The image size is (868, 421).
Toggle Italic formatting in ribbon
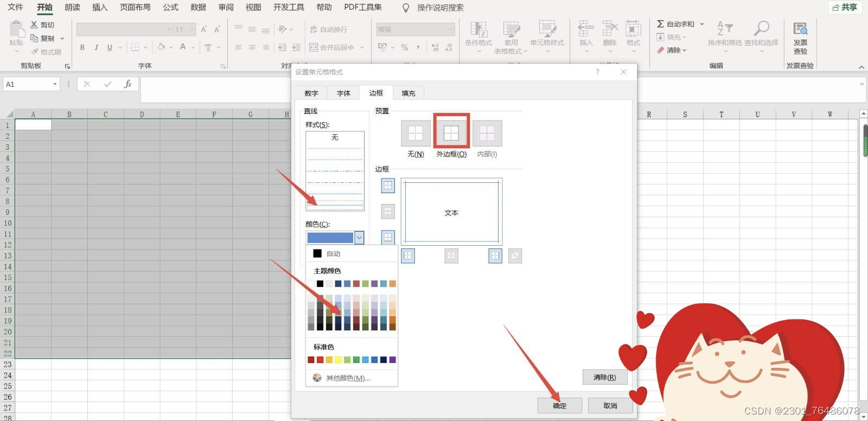tap(96, 47)
